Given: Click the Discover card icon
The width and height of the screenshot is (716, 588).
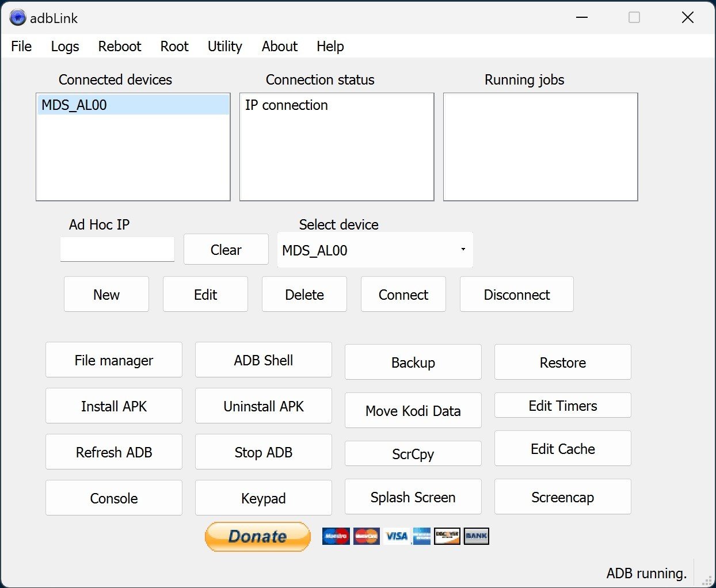Looking at the screenshot, I should (x=447, y=536).
